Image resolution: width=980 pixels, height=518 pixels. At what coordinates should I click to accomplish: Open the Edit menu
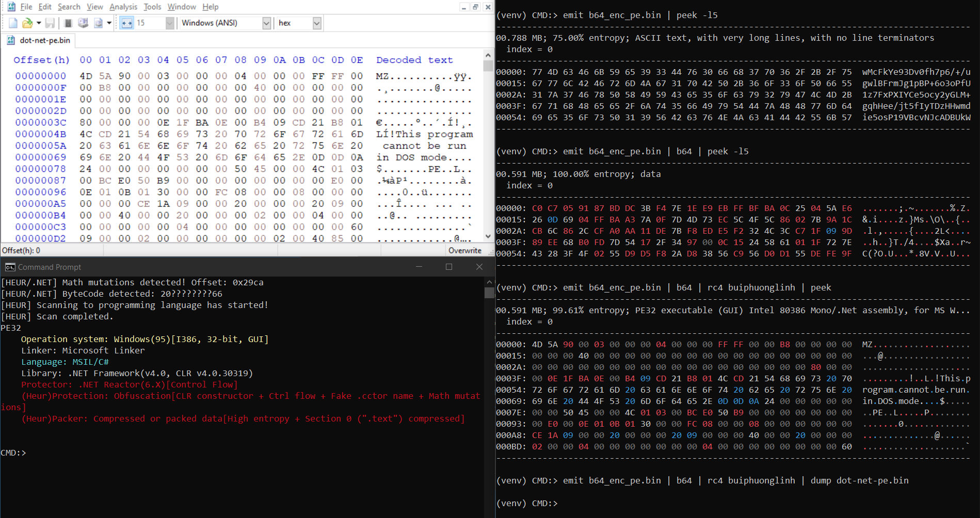coord(45,7)
